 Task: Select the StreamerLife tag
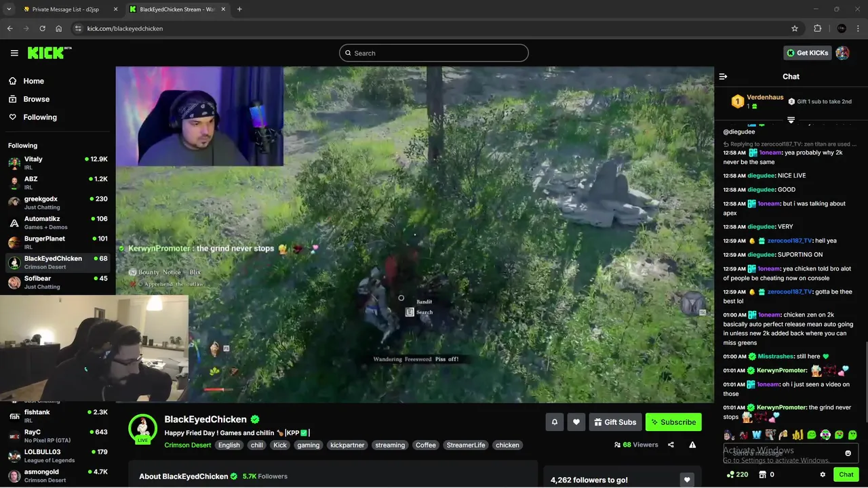(x=466, y=445)
